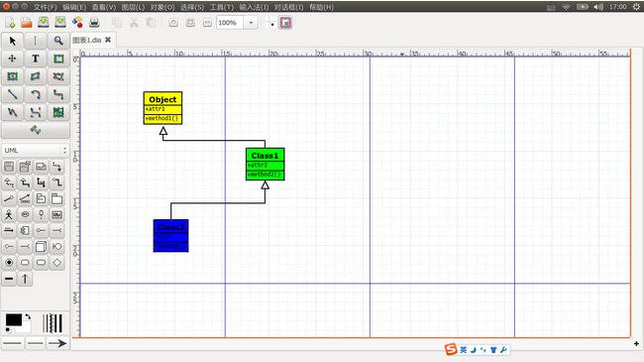Viewport: 644px width, 362px height.
Task: Close the 图表1.dia tab
Action: [108, 40]
